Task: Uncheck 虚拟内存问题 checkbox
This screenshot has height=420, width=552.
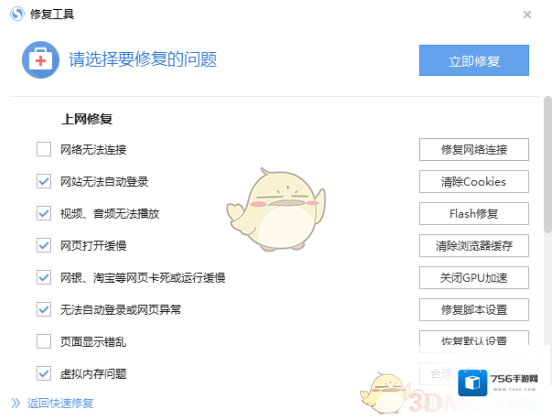Action: (x=44, y=374)
